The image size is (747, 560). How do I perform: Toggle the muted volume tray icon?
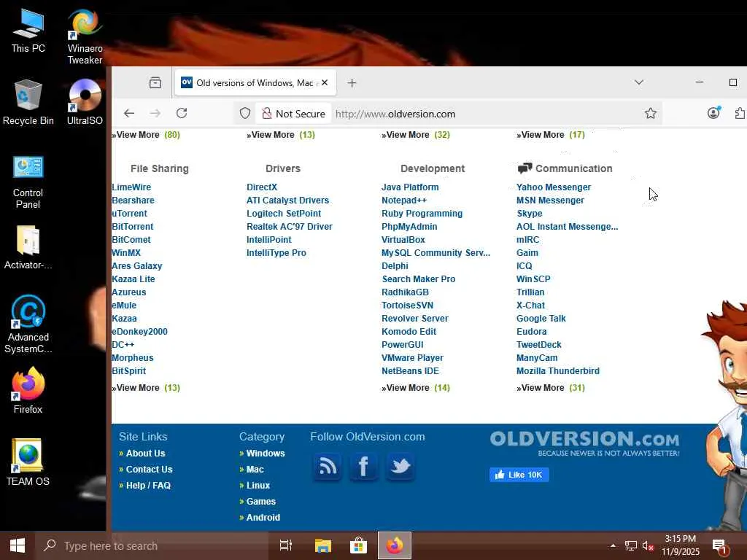point(648,545)
